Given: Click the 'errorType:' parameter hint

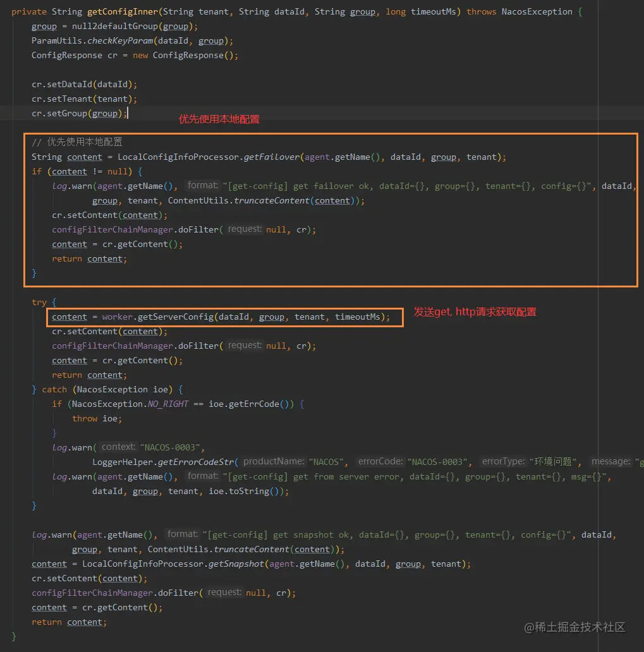Looking at the screenshot, I should click(504, 462).
